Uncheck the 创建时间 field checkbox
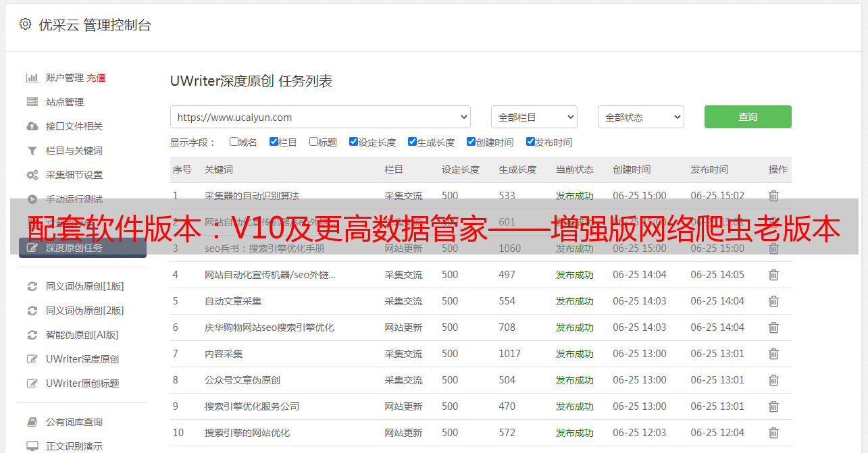This screenshot has width=868, height=453. coord(471,142)
